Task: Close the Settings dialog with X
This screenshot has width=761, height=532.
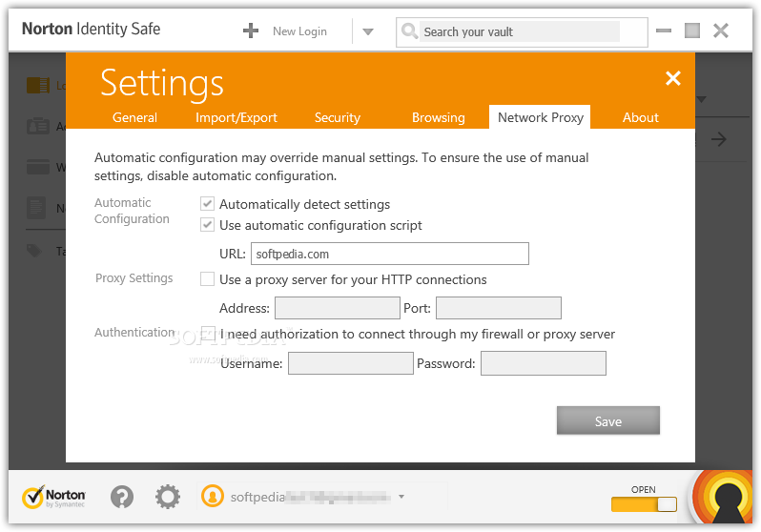Action: click(x=672, y=78)
